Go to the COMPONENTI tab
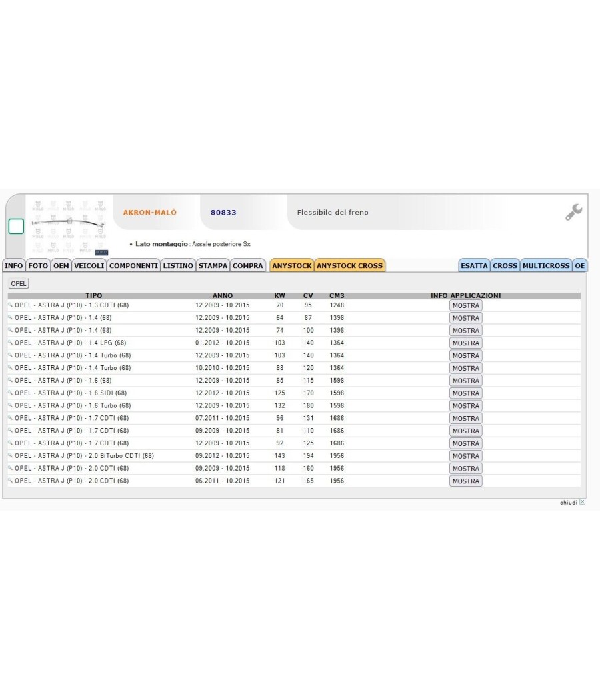Viewport: 600px width, 700px height. [x=133, y=265]
